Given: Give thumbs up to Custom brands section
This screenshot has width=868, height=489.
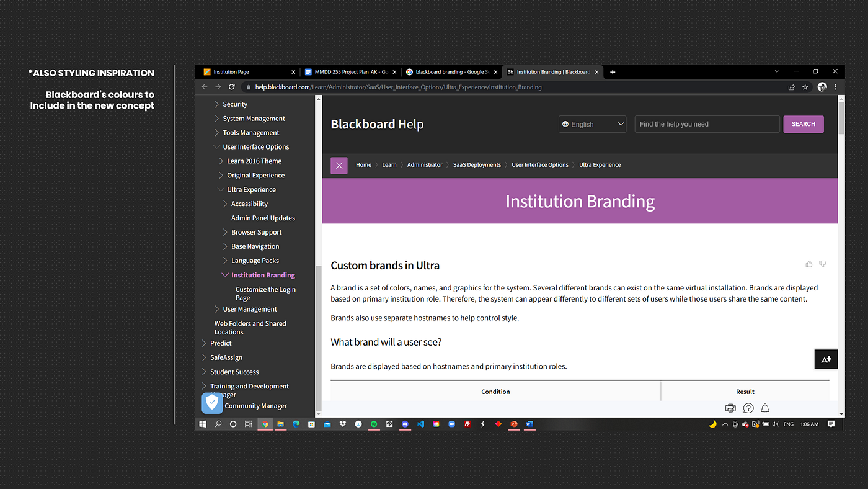Looking at the screenshot, I should [x=809, y=264].
